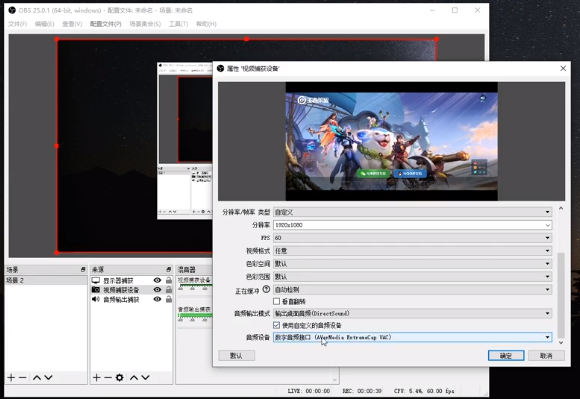Move the scene down with the arrow icon
The image size is (580, 399).
pyautogui.click(x=48, y=378)
